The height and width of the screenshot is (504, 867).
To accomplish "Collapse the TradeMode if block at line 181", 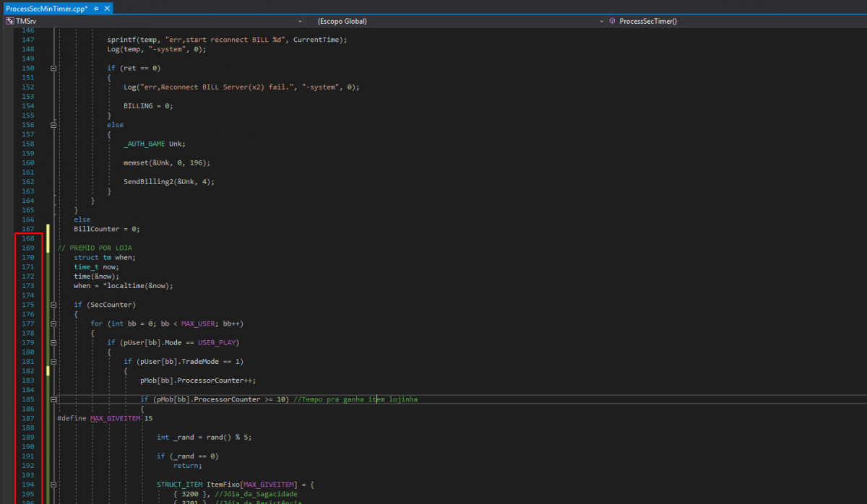I will click(x=53, y=361).
